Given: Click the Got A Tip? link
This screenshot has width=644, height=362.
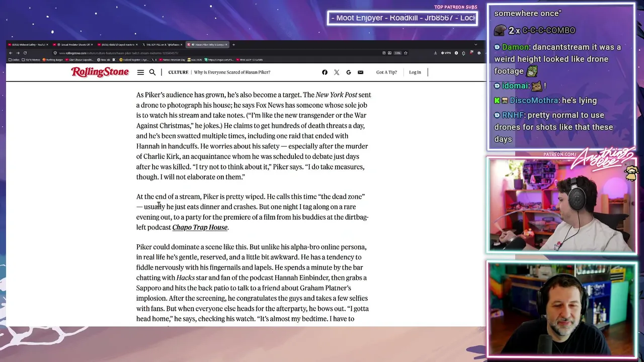Looking at the screenshot, I should tap(386, 72).
